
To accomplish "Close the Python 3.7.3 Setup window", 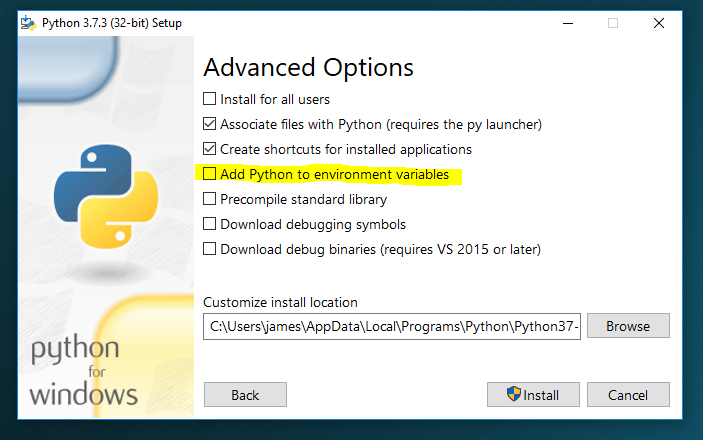I will coord(659,22).
